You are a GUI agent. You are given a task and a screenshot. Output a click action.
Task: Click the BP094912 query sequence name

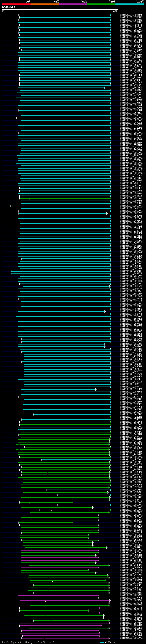8,8
